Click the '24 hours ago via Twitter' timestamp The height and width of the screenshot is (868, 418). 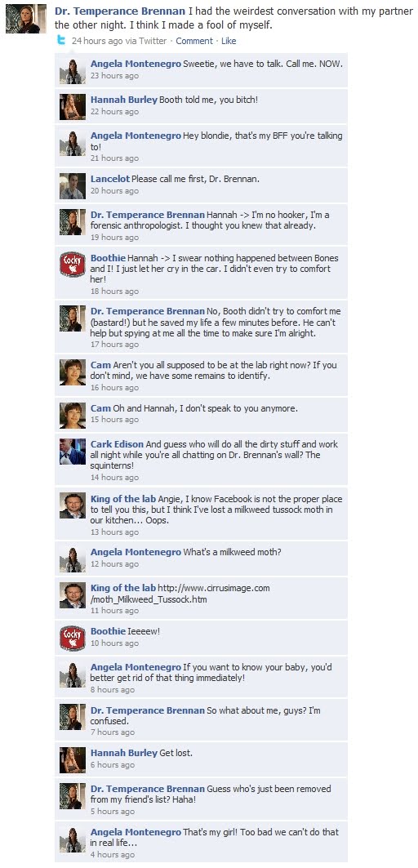[x=119, y=41]
